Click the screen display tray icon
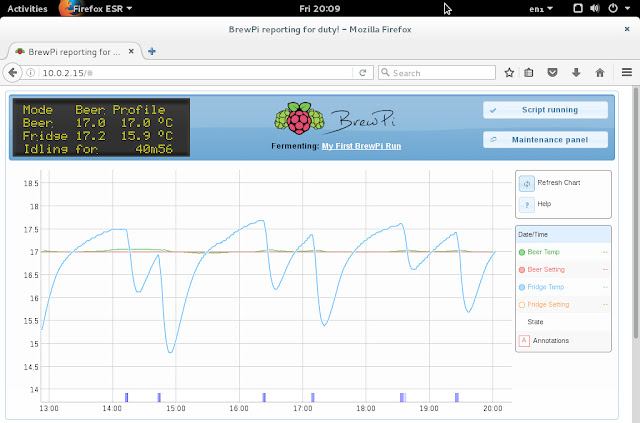 [x=578, y=8]
